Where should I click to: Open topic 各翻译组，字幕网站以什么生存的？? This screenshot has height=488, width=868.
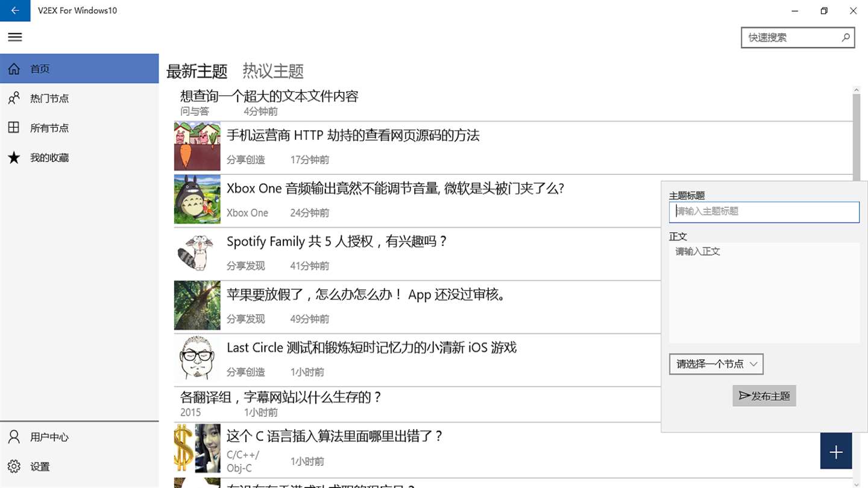click(x=281, y=397)
